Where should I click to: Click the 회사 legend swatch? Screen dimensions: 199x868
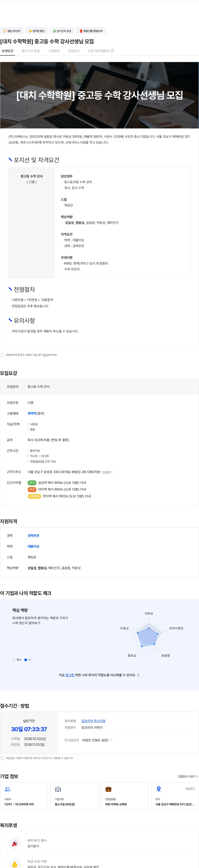[x=14, y=660]
